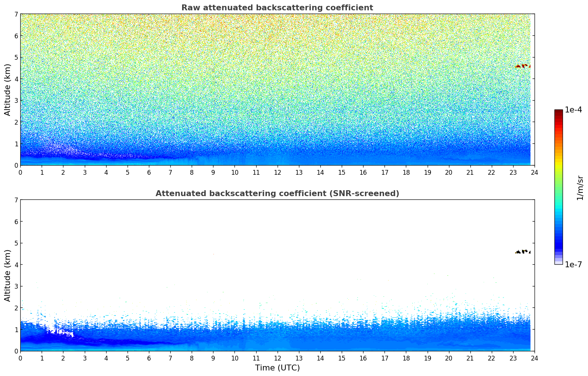Click y-axis tick '3' of the top plot

pyautogui.click(x=16, y=101)
